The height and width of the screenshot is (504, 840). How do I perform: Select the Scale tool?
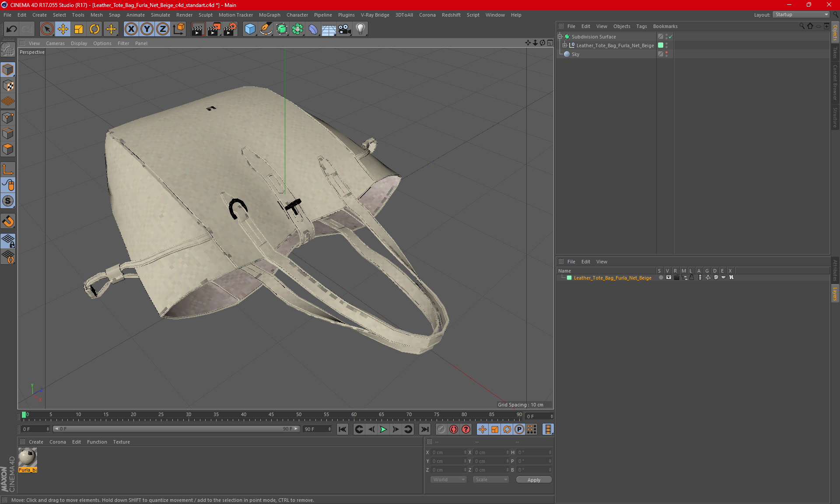coord(79,29)
